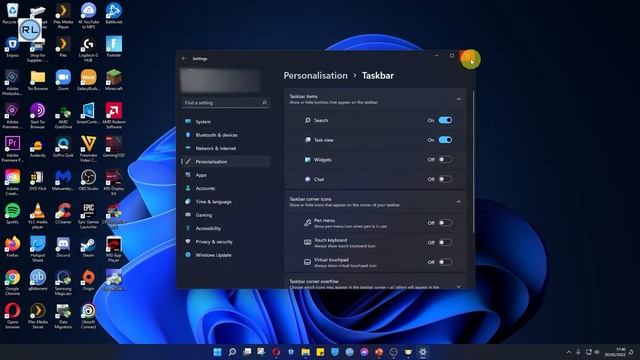Viewport: 640px width, 360px height.
Task: Select the Start Tor Browser icon
Action: [38, 116]
